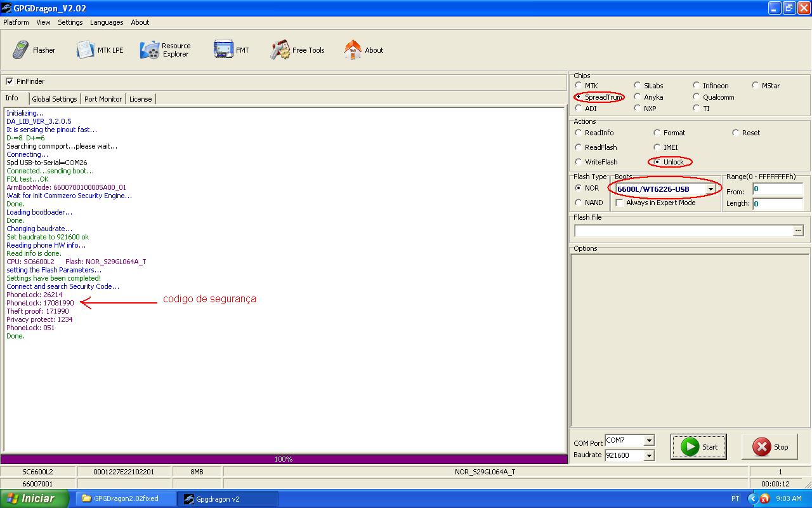The image size is (812, 508).
Task: Enable Always in Expert Mode checkbox
Action: click(620, 203)
